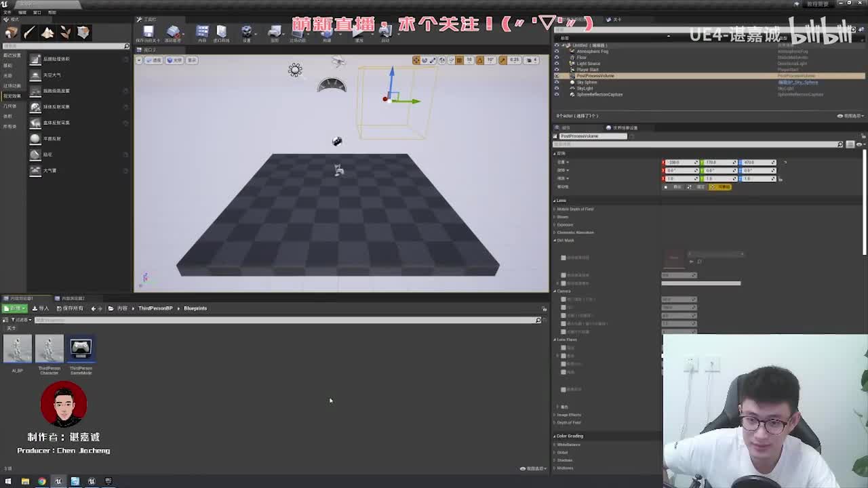The image size is (868, 488).
Task: Select the Paint brush mode icon
Action: [29, 32]
